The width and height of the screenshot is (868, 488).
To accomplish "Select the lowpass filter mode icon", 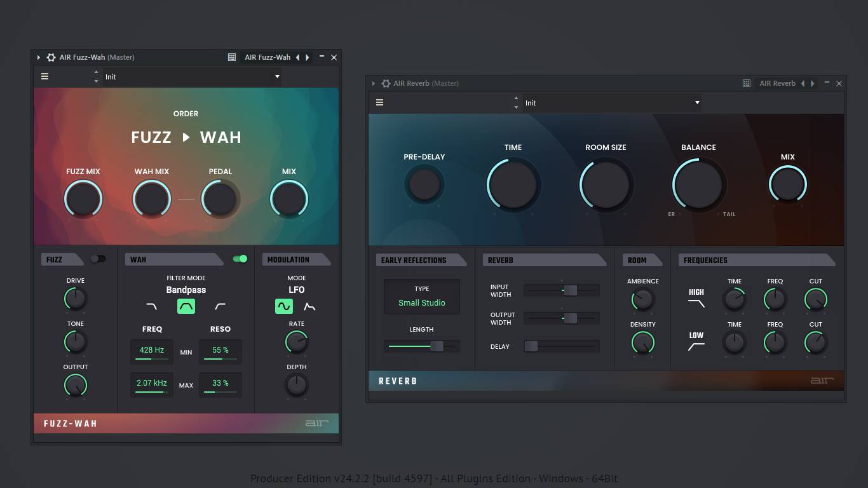I will [x=151, y=307].
